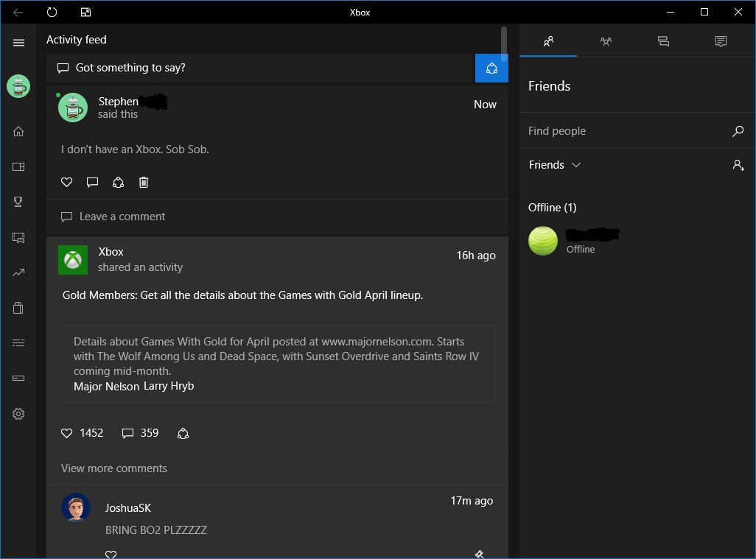The height and width of the screenshot is (559, 756).
Task: Open Connect to console icon
Action: [x=18, y=379]
